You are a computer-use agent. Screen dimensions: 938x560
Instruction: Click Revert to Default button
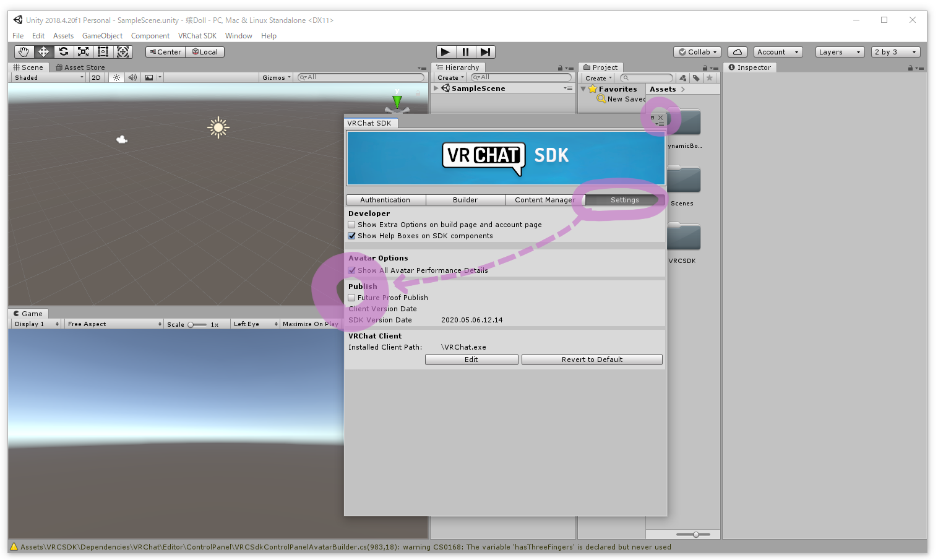tap(592, 360)
